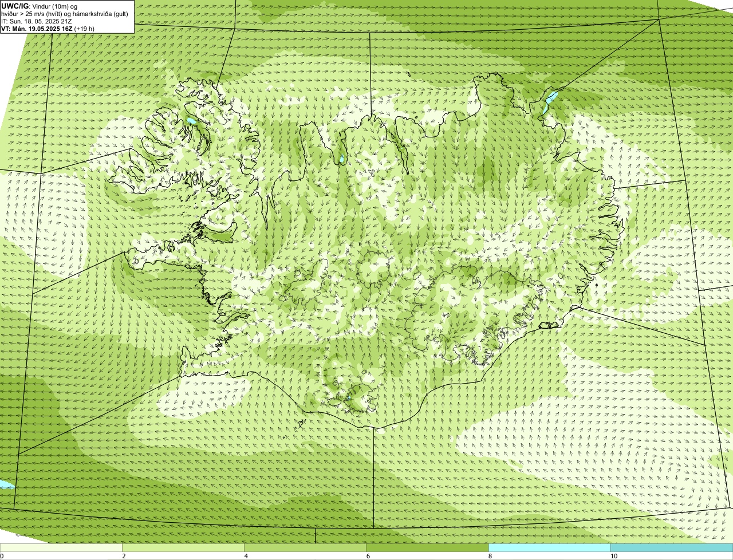Click the 0–2 m/s palest legend color
Image resolution: width=733 pixels, height=560 pixels.
(61, 547)
